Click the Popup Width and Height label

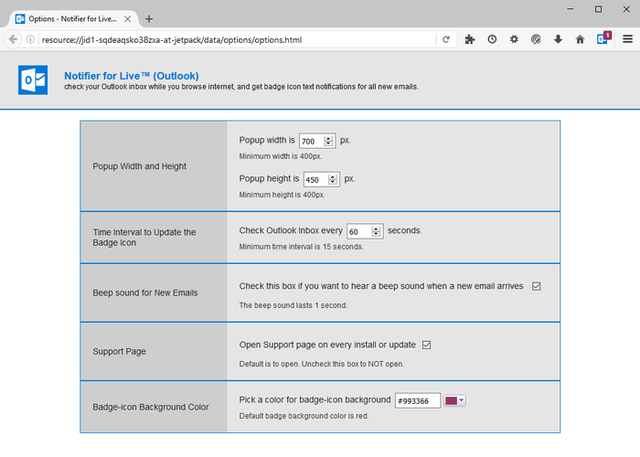pyautogui.click(x=139, y=166)
